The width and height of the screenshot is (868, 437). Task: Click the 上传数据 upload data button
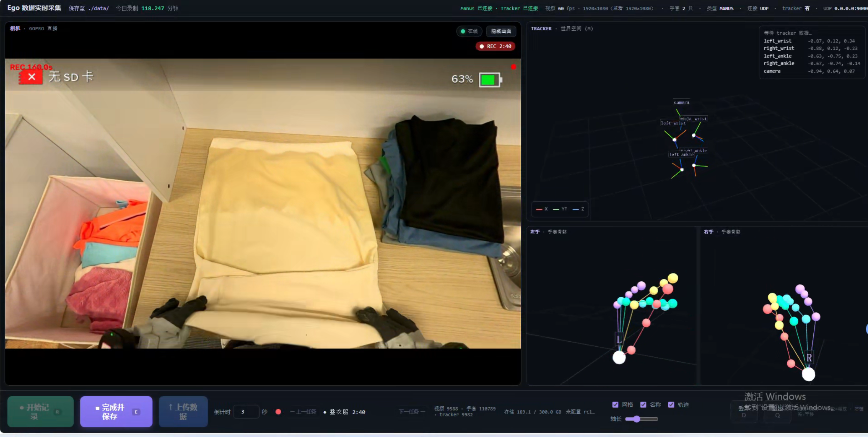(183, 412)
